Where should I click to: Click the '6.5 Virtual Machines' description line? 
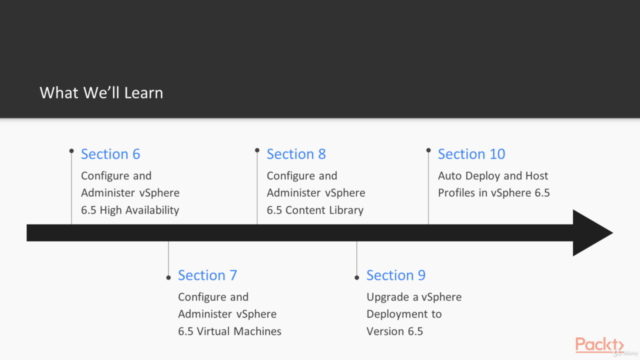[229, 331]
